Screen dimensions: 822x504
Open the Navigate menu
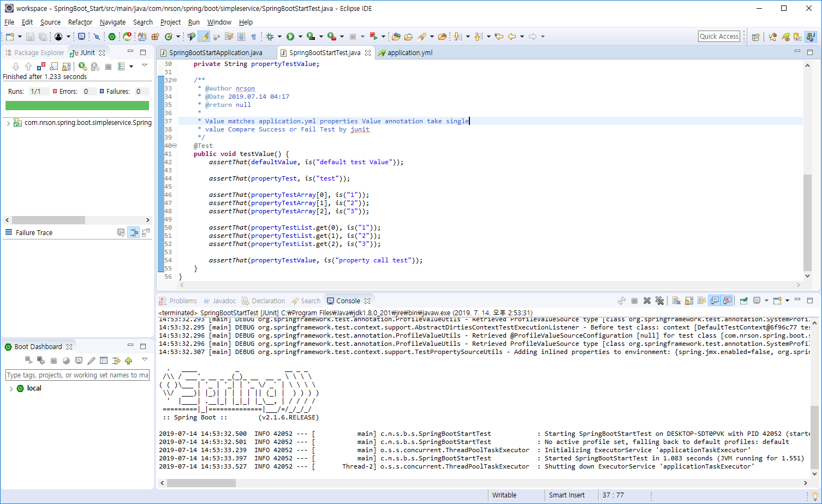pos(112,22)
